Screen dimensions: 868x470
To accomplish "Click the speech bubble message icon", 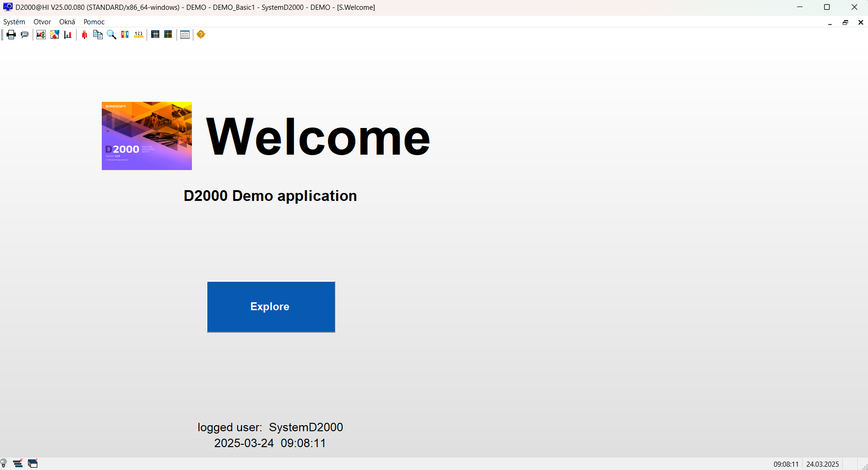I will tap(25, 35).
